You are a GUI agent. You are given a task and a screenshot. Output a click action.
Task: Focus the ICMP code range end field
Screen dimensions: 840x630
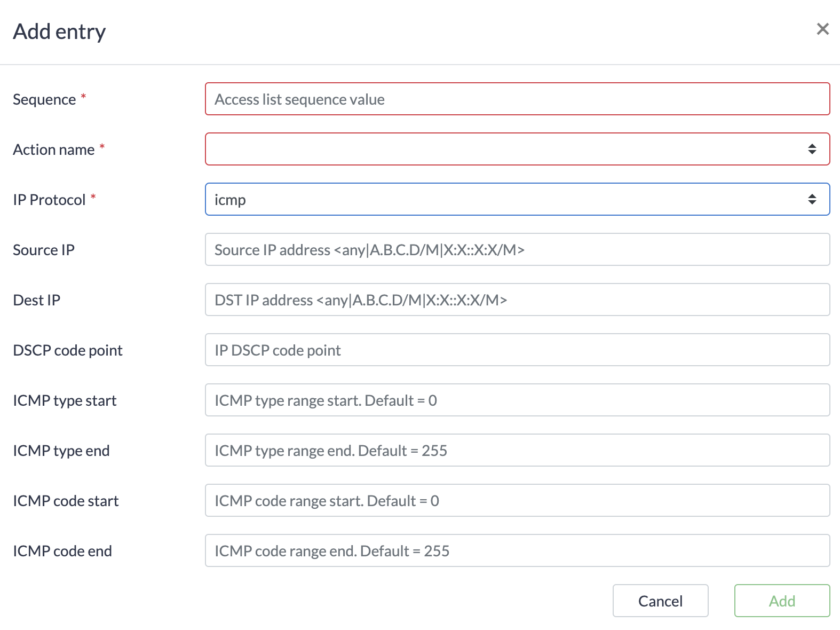click(517, 551)
